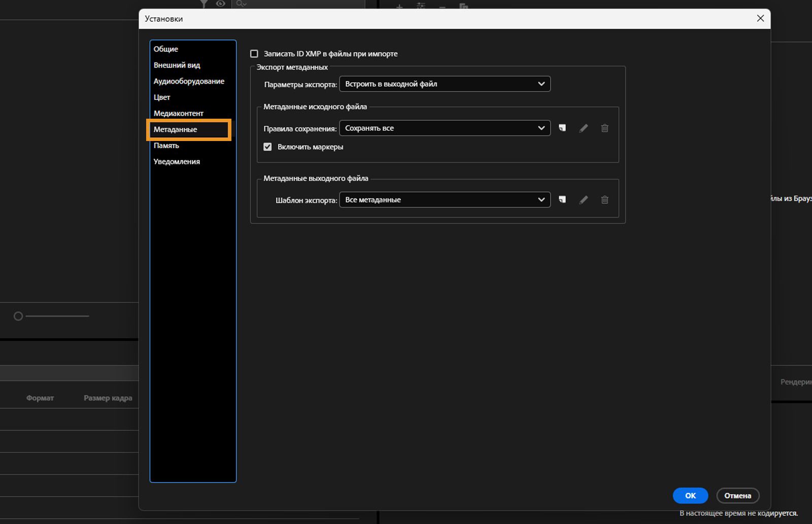Open the Шаблон экспорта dropdown
The width and height of the screenshot is (812, 524).
tap(445, 200)
